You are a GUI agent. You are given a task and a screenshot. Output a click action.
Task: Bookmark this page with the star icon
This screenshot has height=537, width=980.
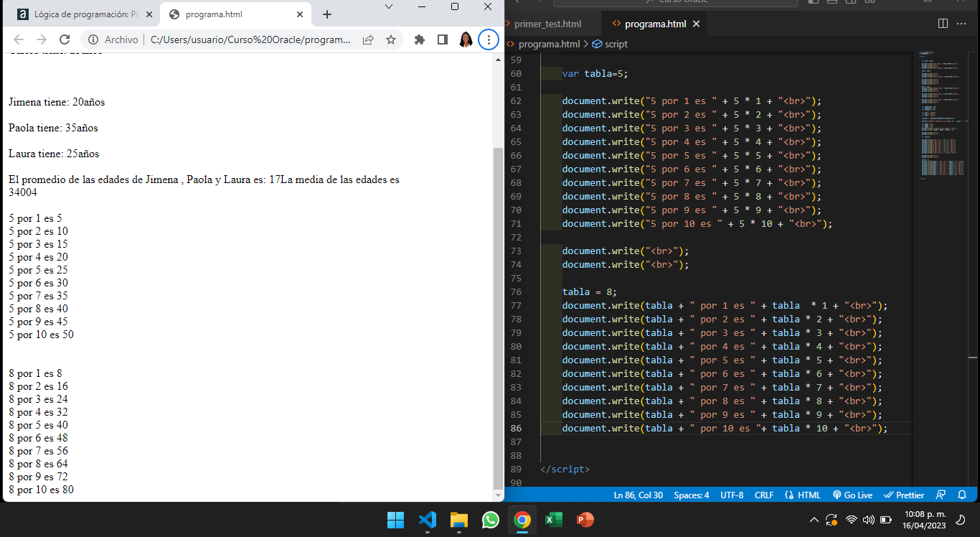391,39
